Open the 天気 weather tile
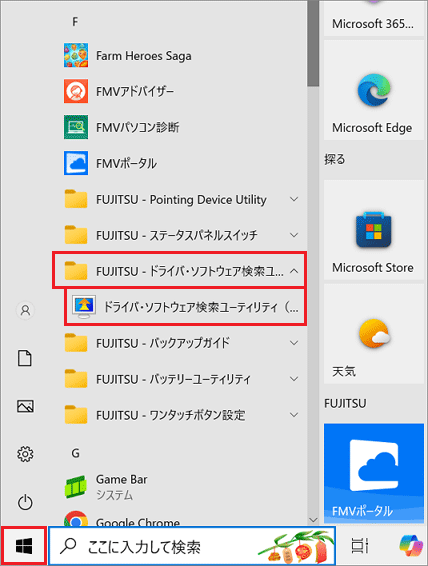428x566 pixels. 374,334
